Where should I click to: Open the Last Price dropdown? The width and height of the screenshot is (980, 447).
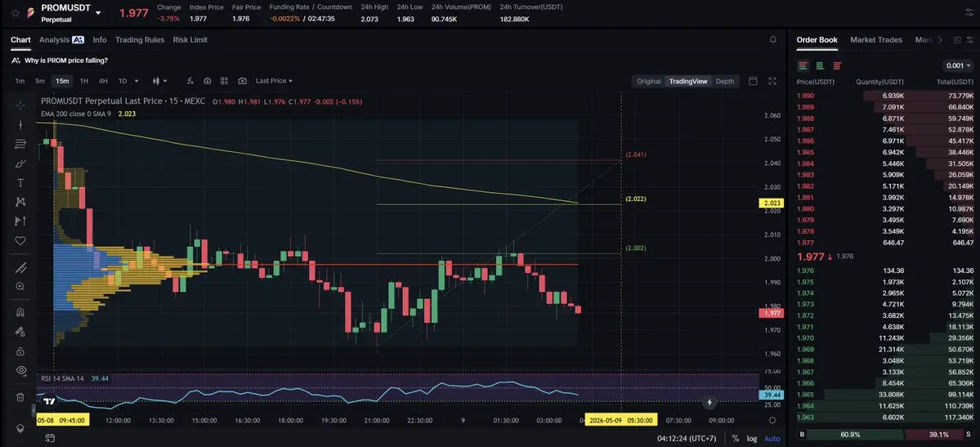pyautogui.click(x=274, y=81)
